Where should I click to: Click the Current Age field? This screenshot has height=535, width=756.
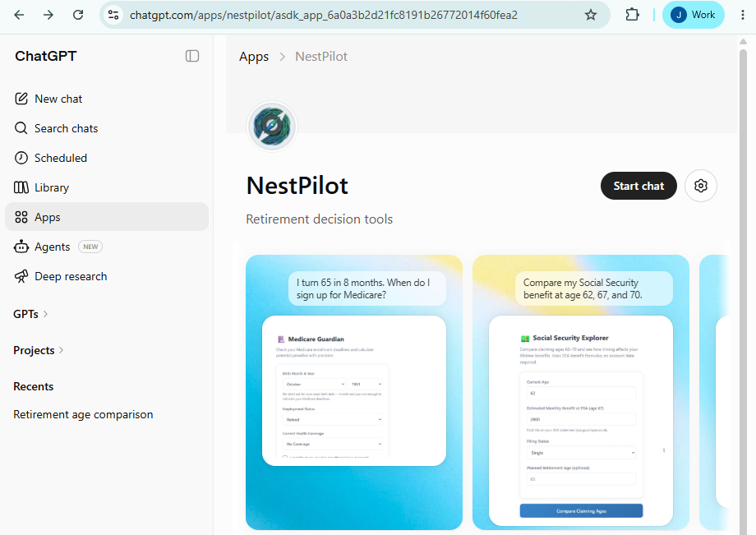coord(581,394)
